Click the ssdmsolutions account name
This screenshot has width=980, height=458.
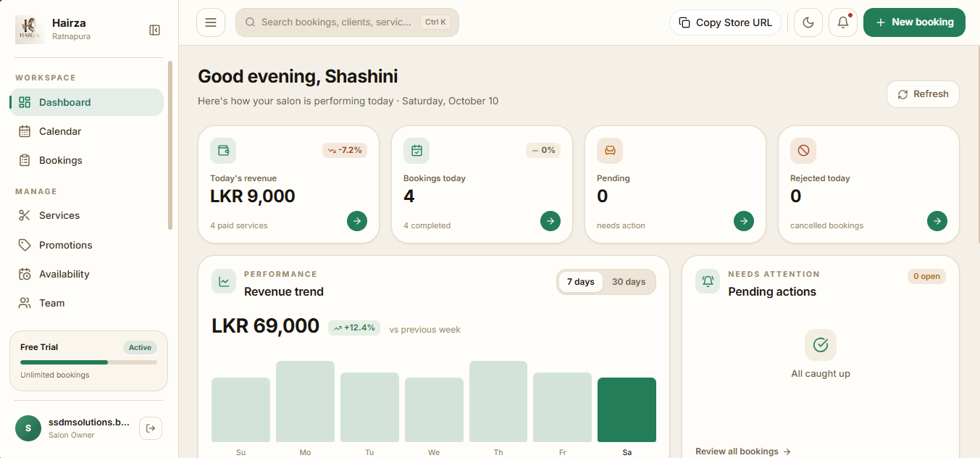point(89,422)
